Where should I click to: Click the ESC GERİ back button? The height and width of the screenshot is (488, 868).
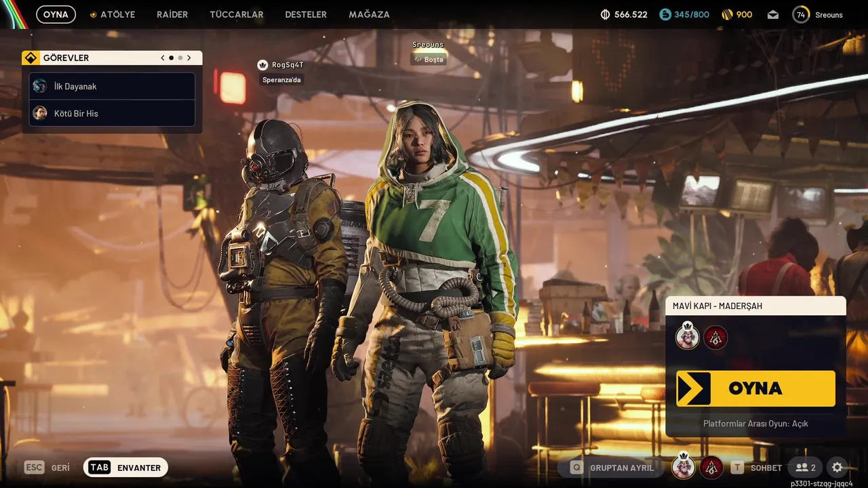click(47, 468)
